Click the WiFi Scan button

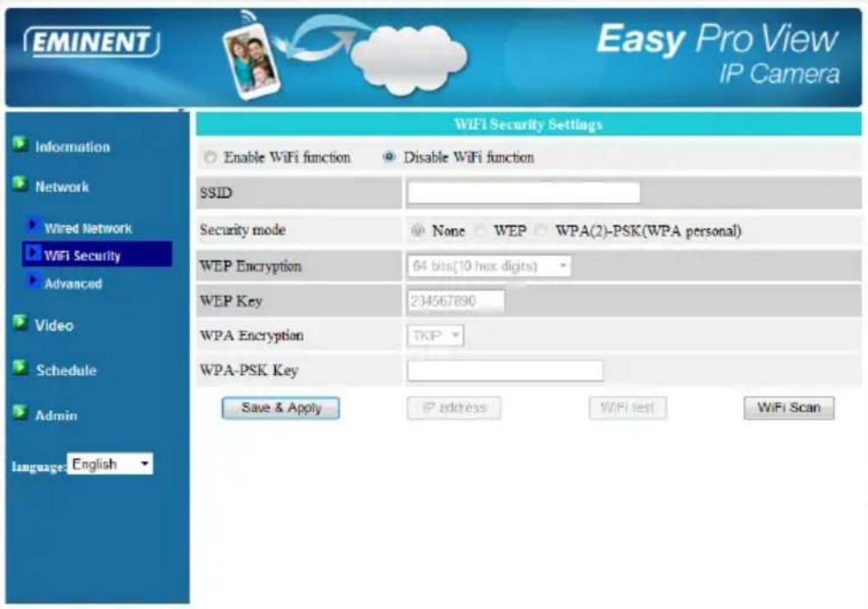[789, 408]
